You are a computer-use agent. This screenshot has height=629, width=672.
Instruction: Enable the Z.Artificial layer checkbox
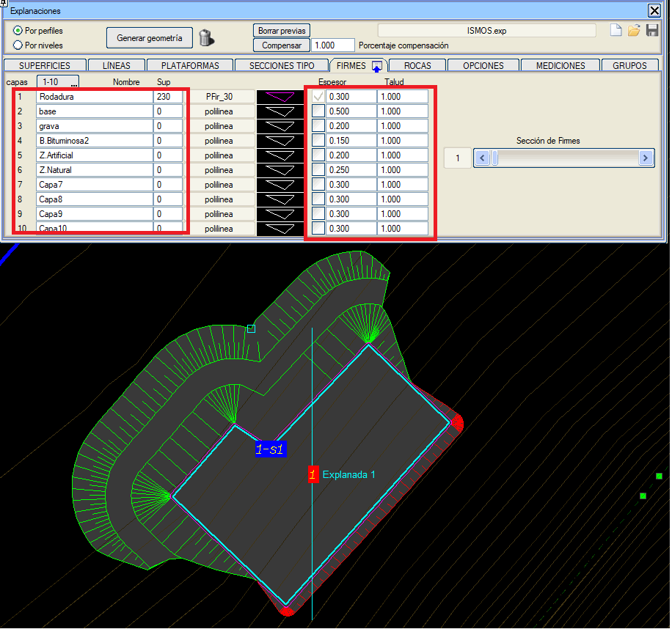click(318, 155)
